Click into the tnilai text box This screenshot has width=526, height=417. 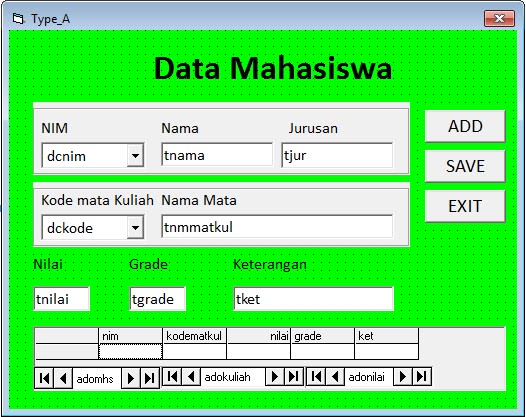pyautogui.click(x=62, y=299)
